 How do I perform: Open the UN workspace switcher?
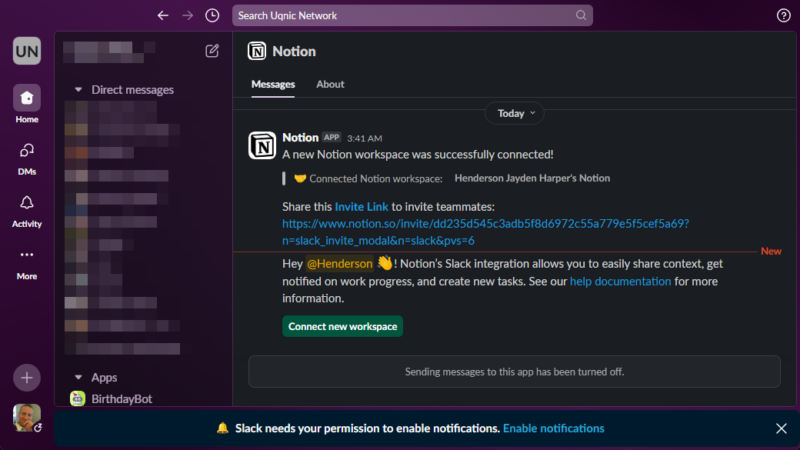(x=27, y=51)
